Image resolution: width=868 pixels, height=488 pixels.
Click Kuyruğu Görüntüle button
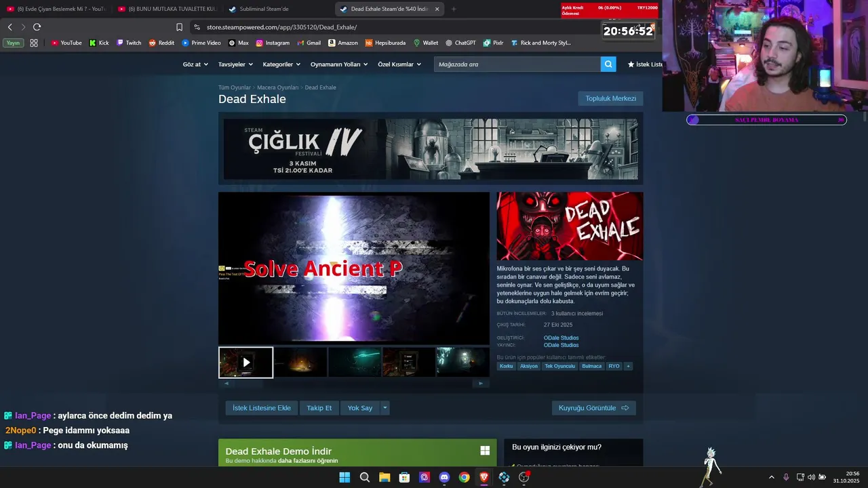coord(593,408)
